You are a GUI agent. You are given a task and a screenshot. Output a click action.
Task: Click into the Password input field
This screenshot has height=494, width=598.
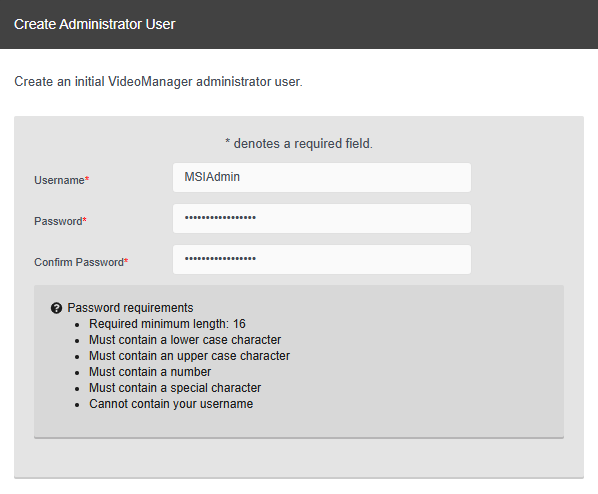[322, 219]
